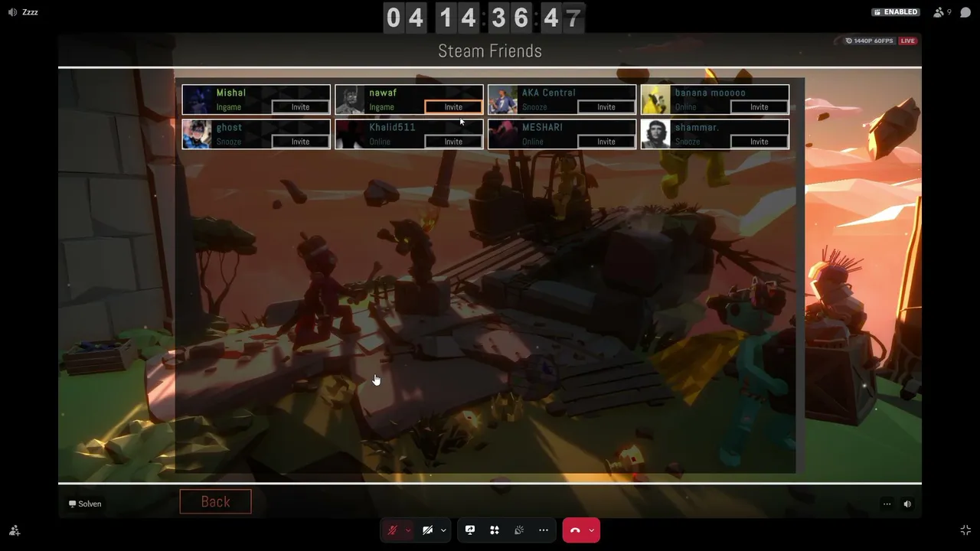This screenshot has width=980, height=551.
Task: Click the Solven streamer label
Action: pyautogui.click(x=85, y=504)
